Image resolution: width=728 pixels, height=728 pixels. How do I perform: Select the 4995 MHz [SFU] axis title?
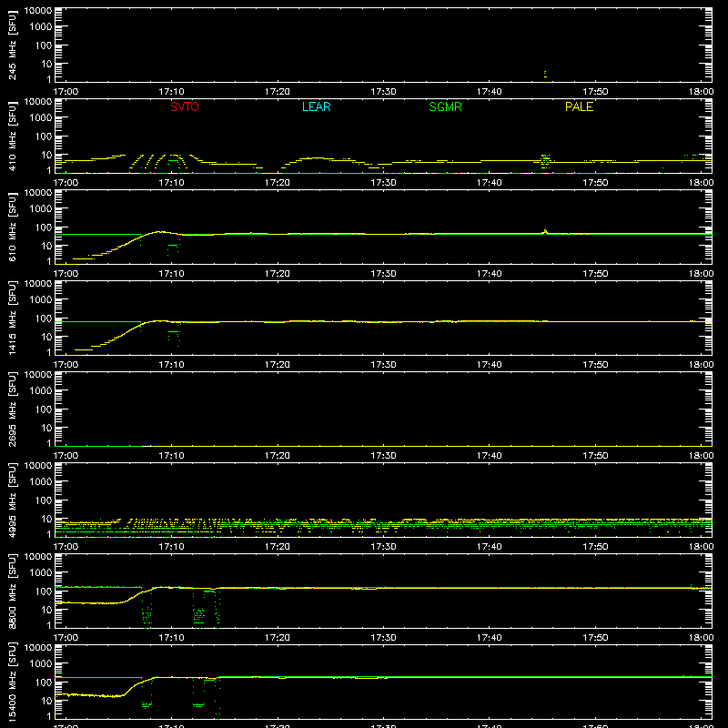[x=12, y=500]
